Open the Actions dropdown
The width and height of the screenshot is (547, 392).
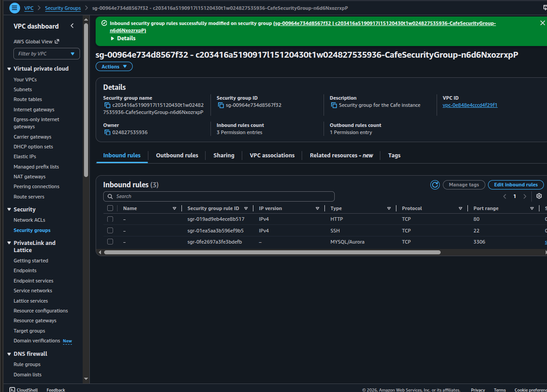tap(114, 67)
